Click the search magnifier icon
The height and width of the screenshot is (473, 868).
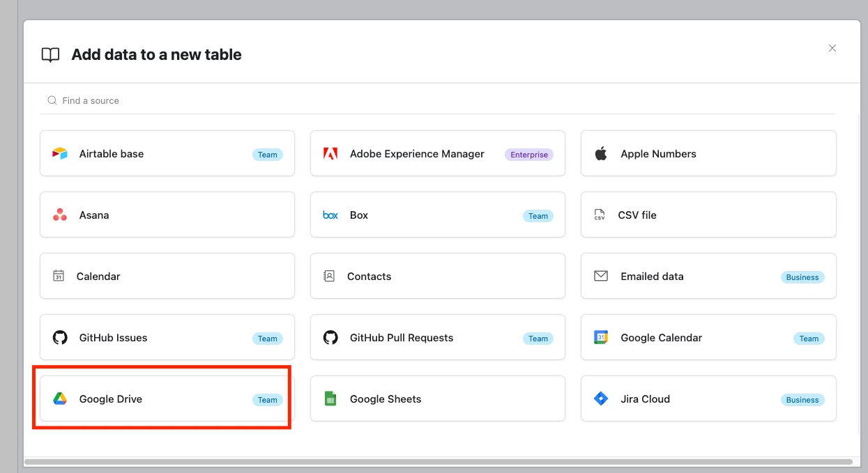52,100
